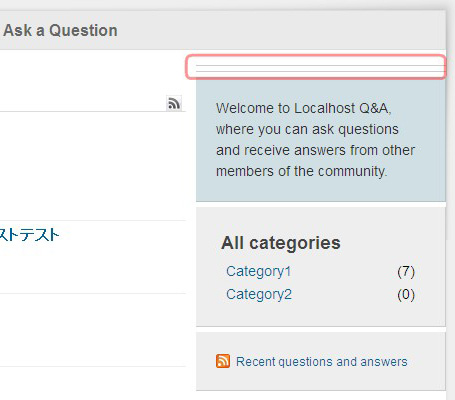455x400 pixels.
Task: Click the blank question row above the Japanese title
Action: [93, 166]
